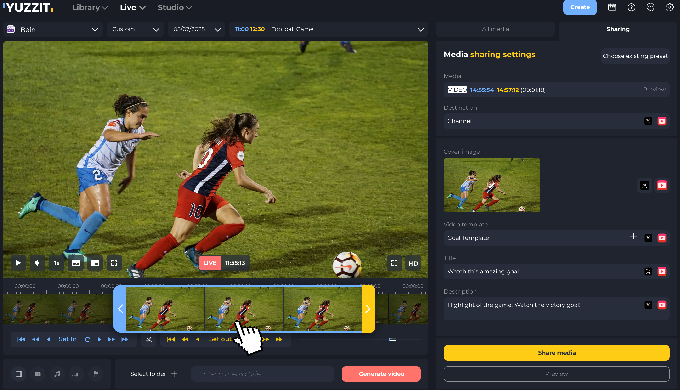This screenshot has height=390, width=680.
Task: Click the flag marker icon in the bottom-left toolbar
Action: coord(96,374)
